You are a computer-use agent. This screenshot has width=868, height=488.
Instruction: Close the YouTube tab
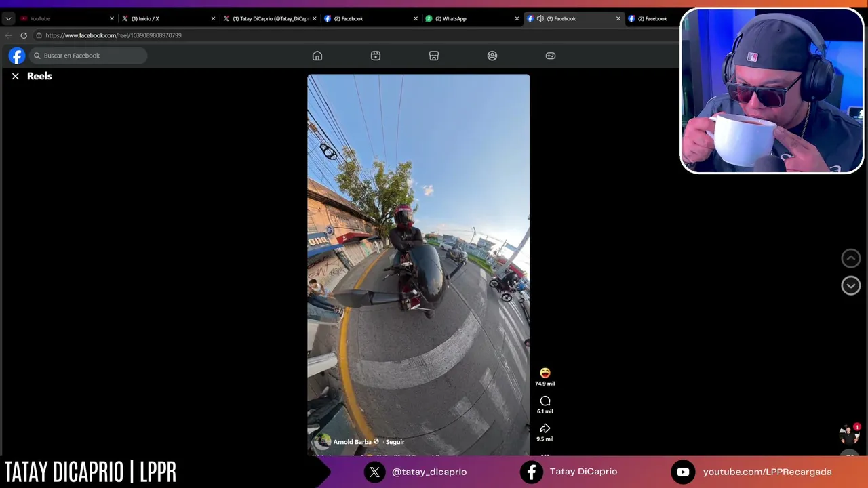112,18
